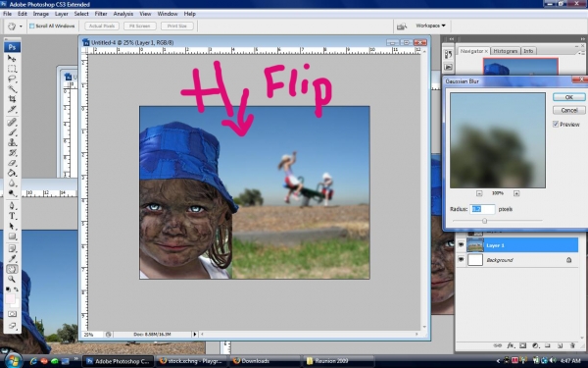The image size is (588, 368).
Task: Open the Layer menu
Action: pyautogui.click(x=62, y=14)
